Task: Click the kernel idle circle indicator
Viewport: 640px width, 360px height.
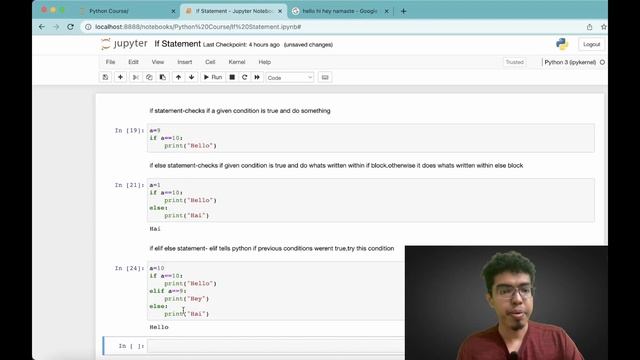Action: (x=602, y=62)
